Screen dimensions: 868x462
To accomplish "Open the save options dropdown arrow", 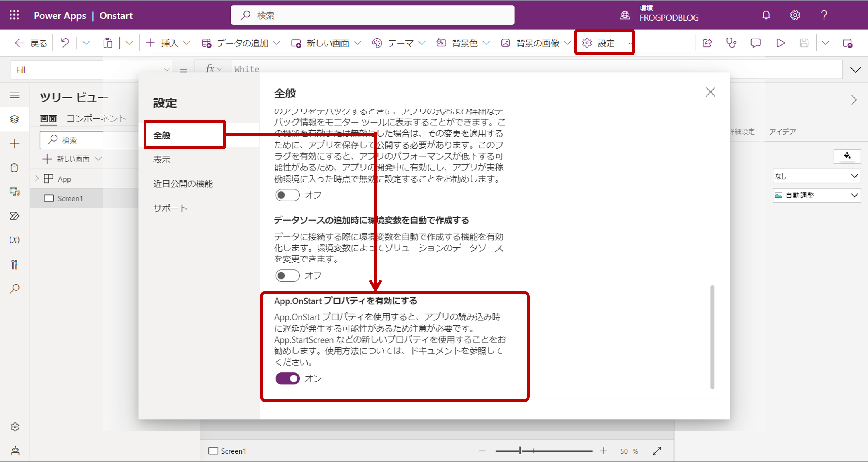I will coord(825,43).
